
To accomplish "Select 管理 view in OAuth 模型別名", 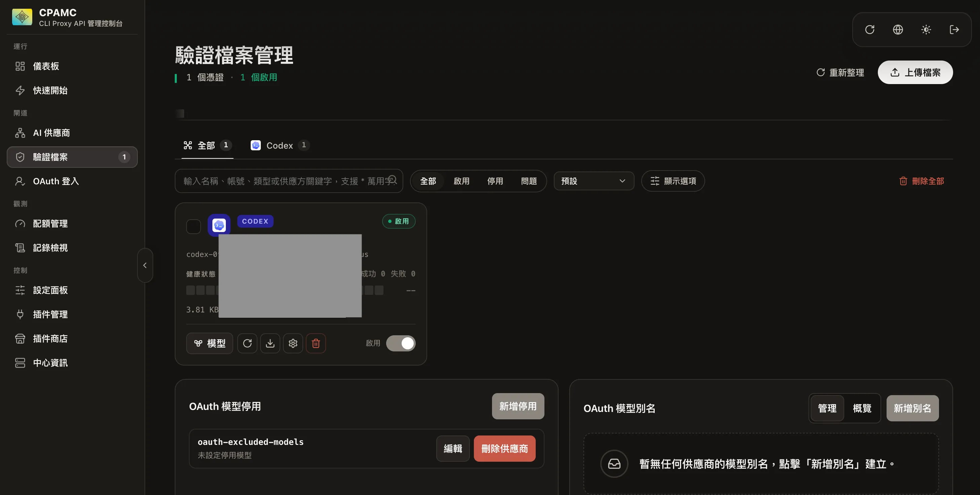I will (x=827, y=409).
